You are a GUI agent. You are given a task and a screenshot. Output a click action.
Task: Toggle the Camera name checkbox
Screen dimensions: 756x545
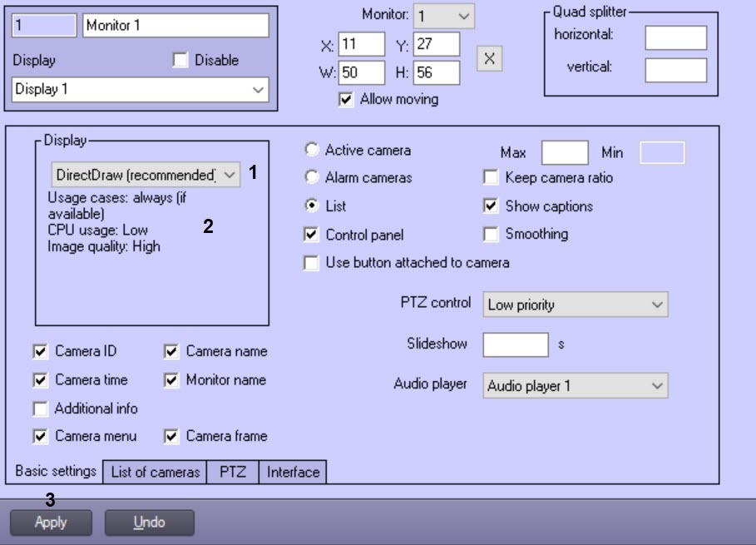[x=171, y=351]
